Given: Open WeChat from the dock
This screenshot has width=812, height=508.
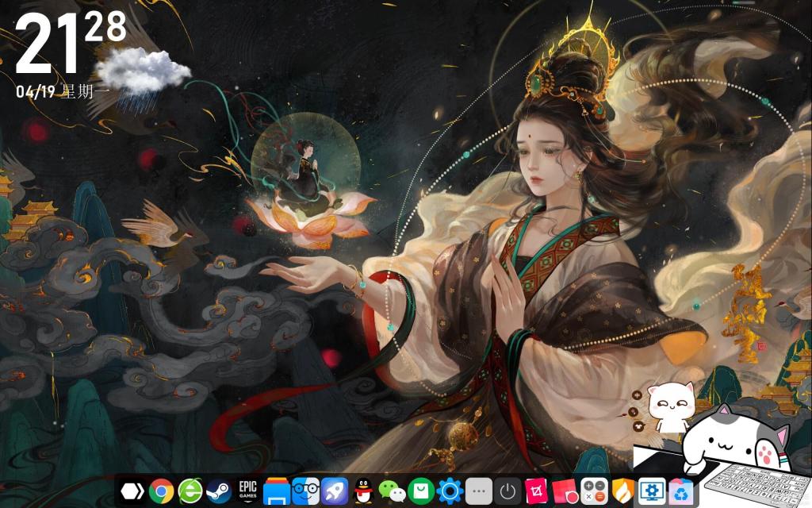Looking at the screenshot, I should [388, 492].
